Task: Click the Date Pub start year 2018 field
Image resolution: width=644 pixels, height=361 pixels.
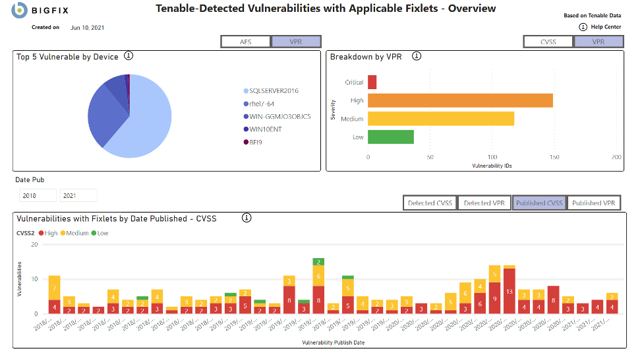Action: [37, 196]
